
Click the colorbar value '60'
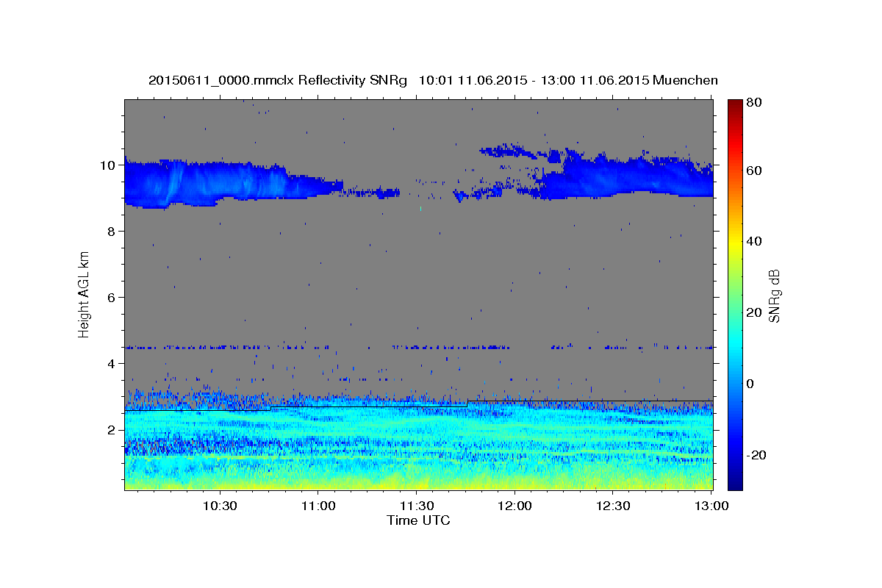(x=753, y=171)
